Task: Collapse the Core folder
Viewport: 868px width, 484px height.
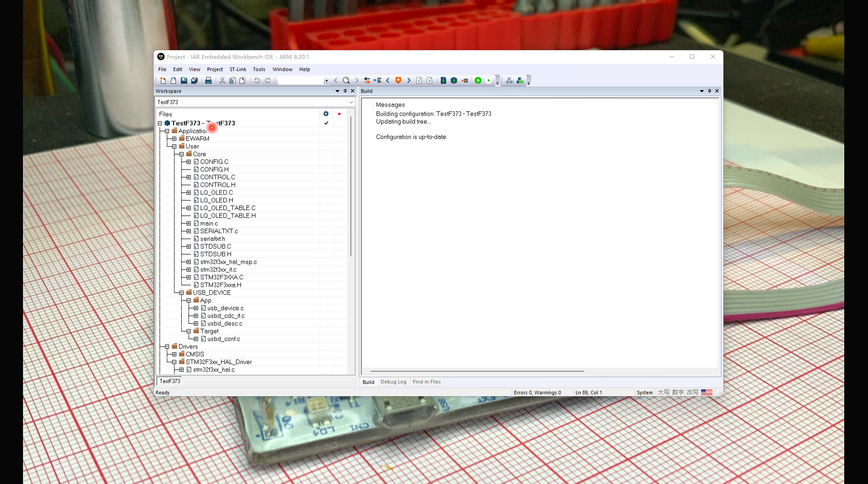Action: (181, 154)
